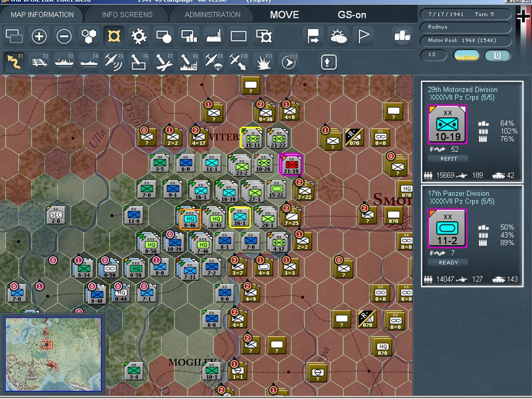This screenshot has width=532, height=399.
Task: Toggle on-map units blank rectangle icon
Action: (x=238, y=36)
